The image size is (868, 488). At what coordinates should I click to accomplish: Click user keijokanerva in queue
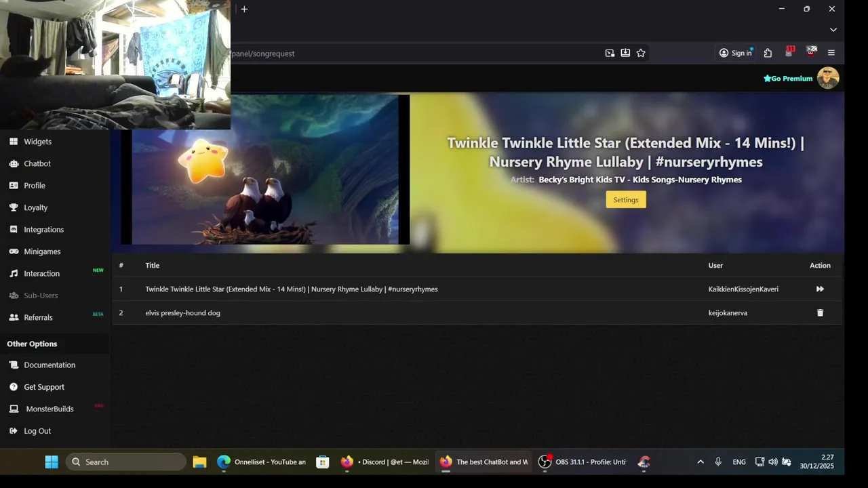[728, 313]
